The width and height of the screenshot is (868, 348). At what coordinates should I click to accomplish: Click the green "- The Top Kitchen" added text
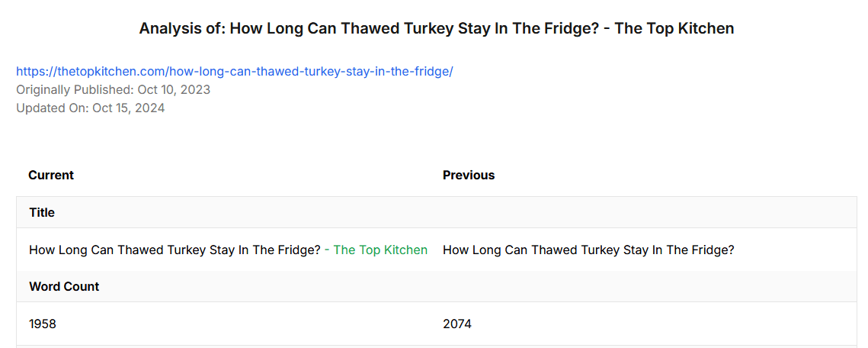pos(376,250)
